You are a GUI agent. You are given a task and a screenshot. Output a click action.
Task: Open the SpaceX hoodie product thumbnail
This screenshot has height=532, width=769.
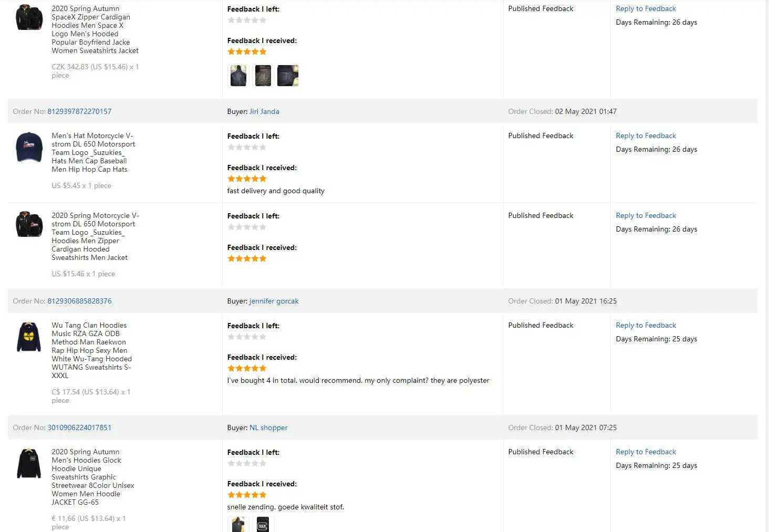(29, 17)
